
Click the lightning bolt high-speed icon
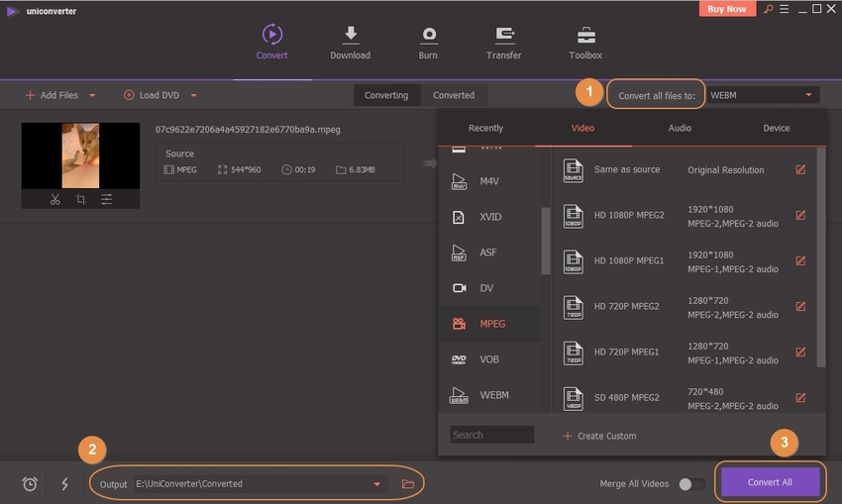point(65,484)
